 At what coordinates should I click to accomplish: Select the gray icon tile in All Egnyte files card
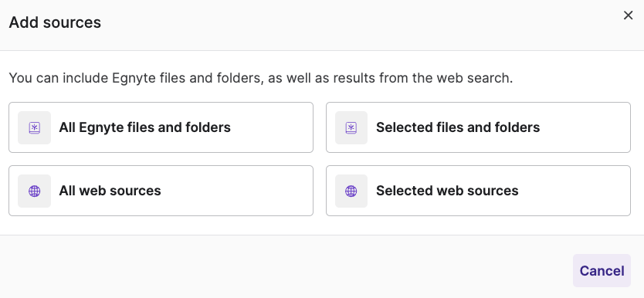coord(35,127)
